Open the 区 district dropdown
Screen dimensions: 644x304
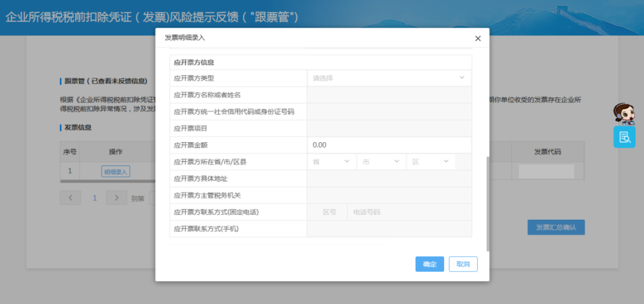[431, 162]
